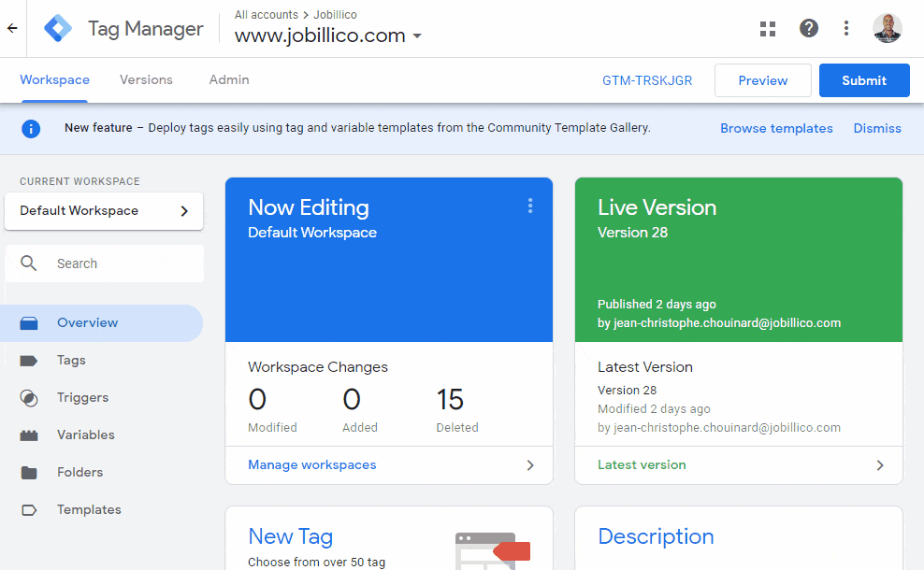This screenshot has height=570, width=924.
Task: Click the Published 2 days ago text
Action: click(x=657, y=305)
